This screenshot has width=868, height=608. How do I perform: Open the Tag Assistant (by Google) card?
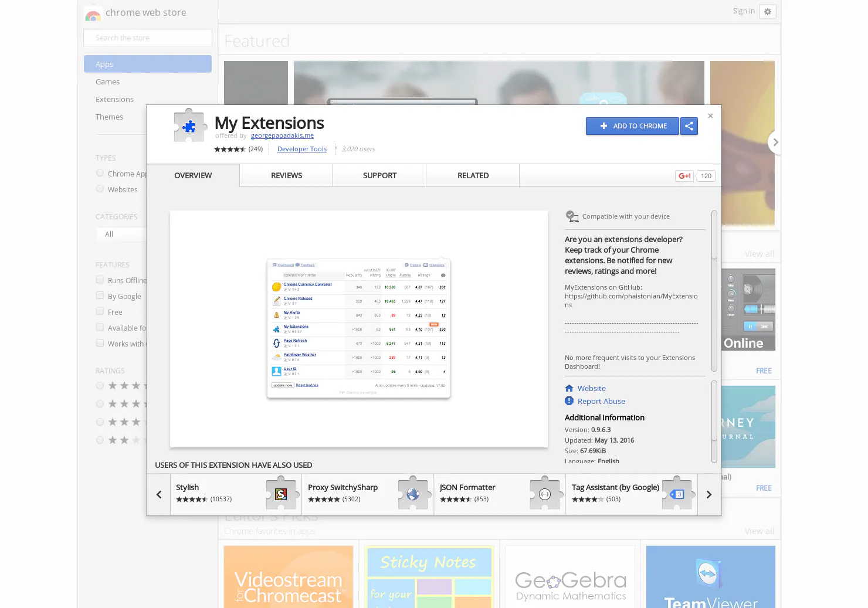click(632, 494)
